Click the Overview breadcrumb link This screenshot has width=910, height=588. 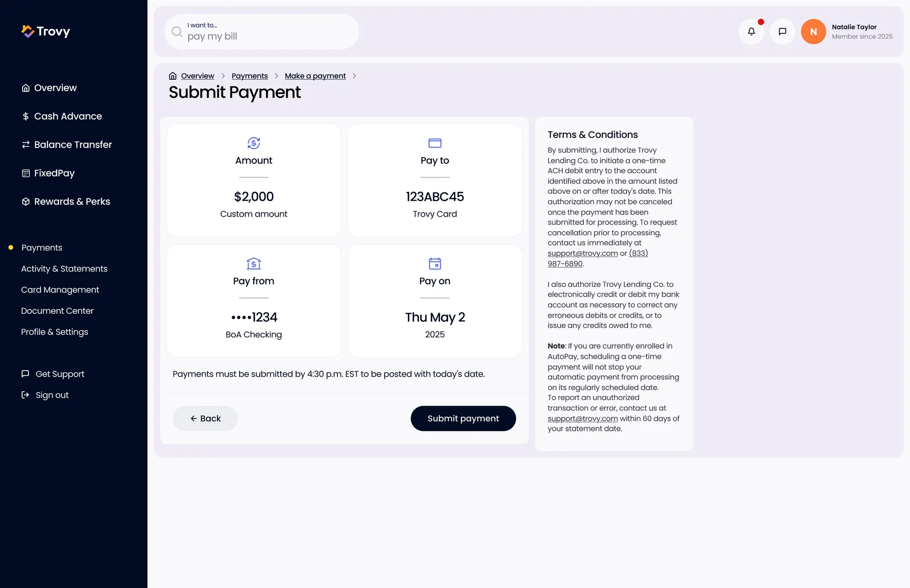click(198, 76)
